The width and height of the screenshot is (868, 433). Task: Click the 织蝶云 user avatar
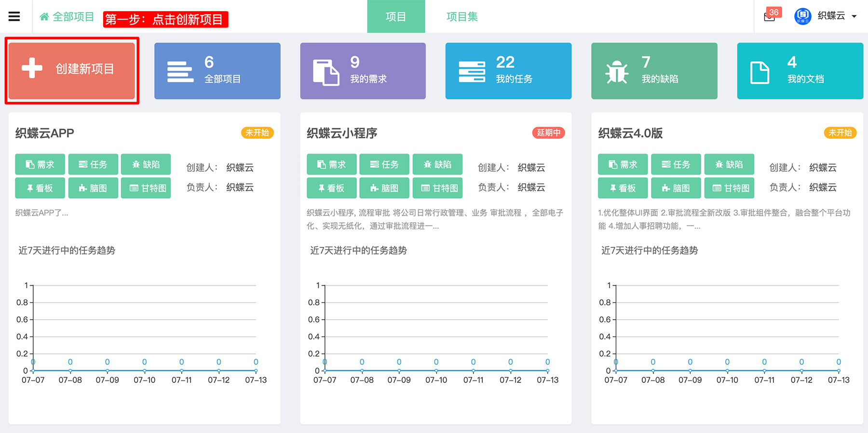coord(802,16)
